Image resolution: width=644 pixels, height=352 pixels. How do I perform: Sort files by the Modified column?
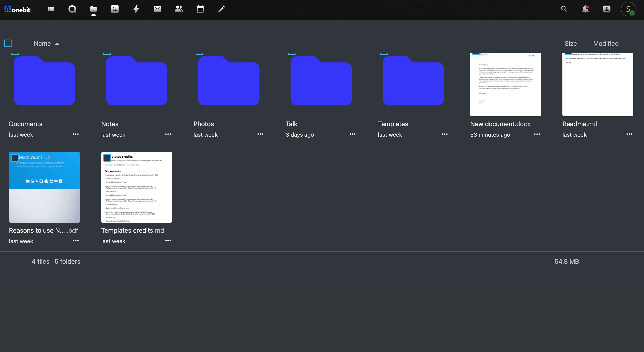606,43
